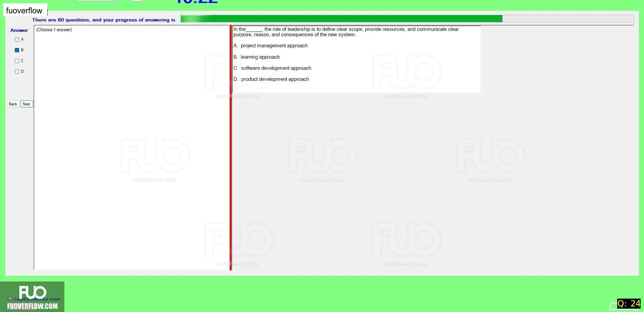Image resolution: width=644 pixels, height=312 pixels.
Task: Click the 'There are 60 questions' progress label
Action: pyautogui.click(x=104, y=20)
